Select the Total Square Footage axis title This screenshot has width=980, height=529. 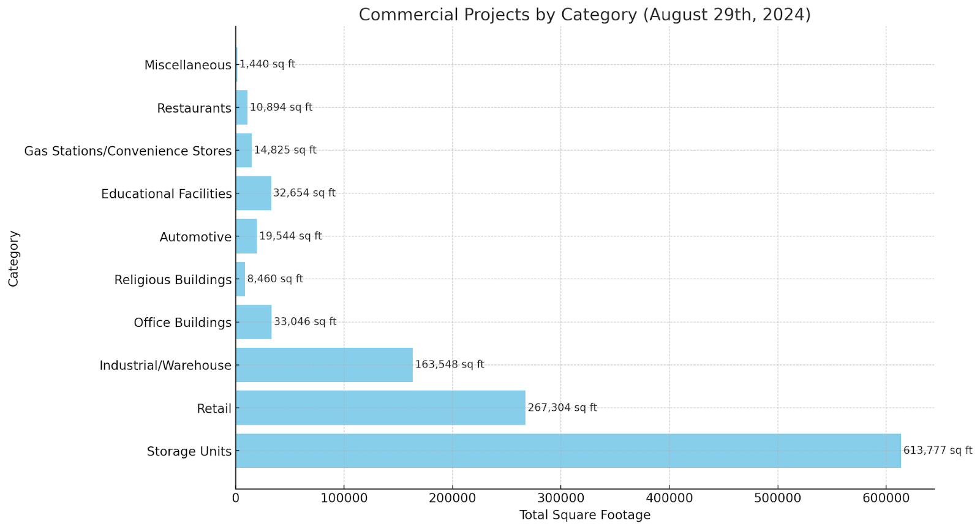coord(584,516)
